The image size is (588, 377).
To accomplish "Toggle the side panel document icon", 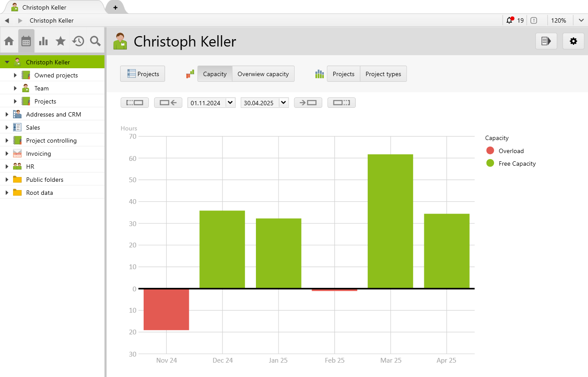I will click(x=546, y=41).
